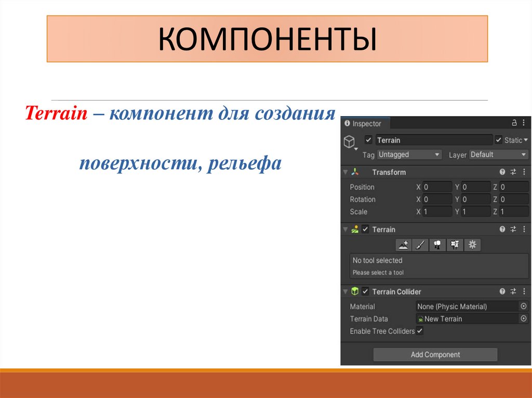Collapse the Terrain component foldout
This screenshot has height=398, width=532.
pyautogui.click(x=345, y=229)
